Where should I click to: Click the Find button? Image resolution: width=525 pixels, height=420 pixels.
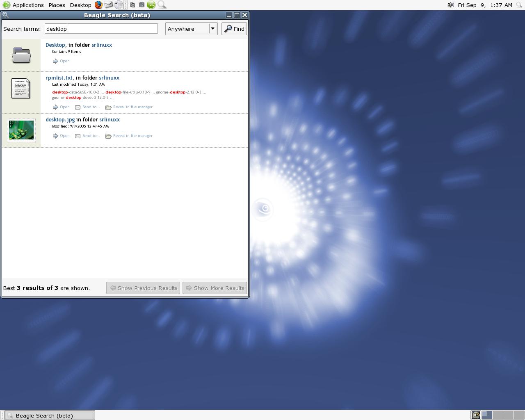click(x=234, y=29)
